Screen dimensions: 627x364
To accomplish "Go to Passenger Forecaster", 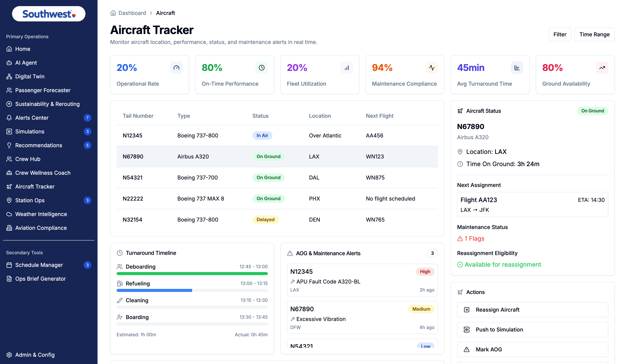I will 49,90.
